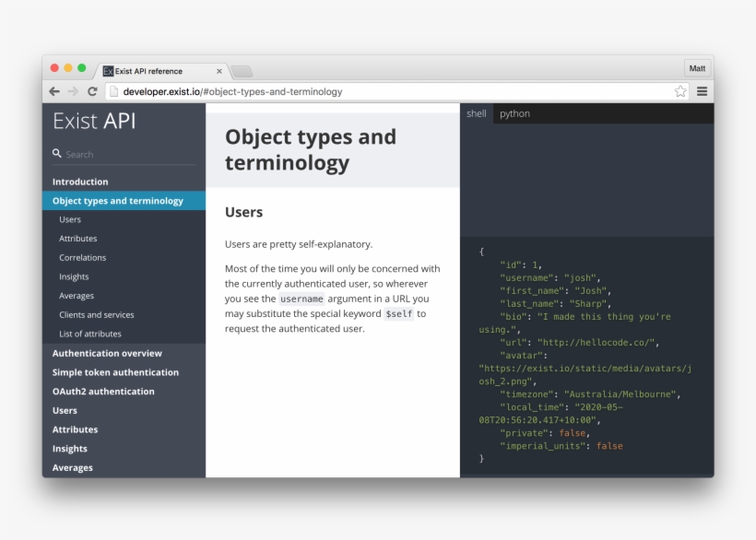
Task: Select the Exist API reference tab
Action: 162,71
